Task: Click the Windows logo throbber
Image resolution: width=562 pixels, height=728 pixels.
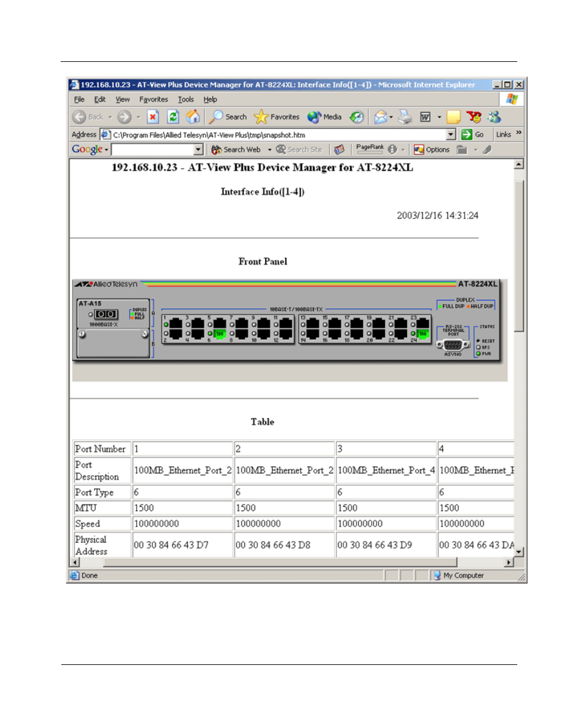Action: [512, 99]
